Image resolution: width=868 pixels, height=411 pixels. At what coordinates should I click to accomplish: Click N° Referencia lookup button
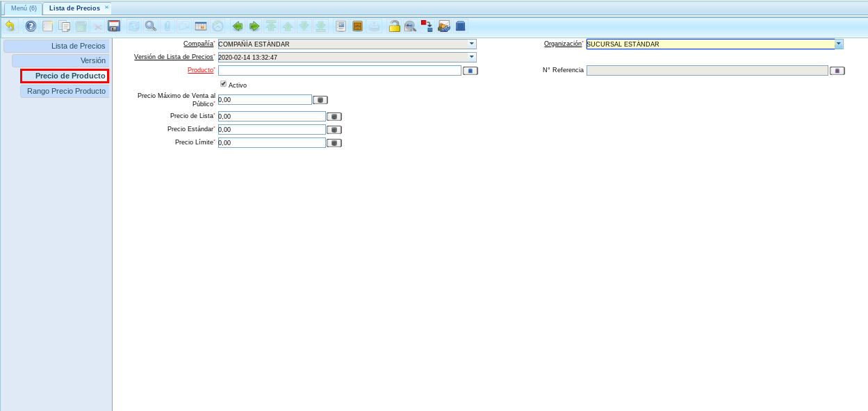tap(837, 71)
